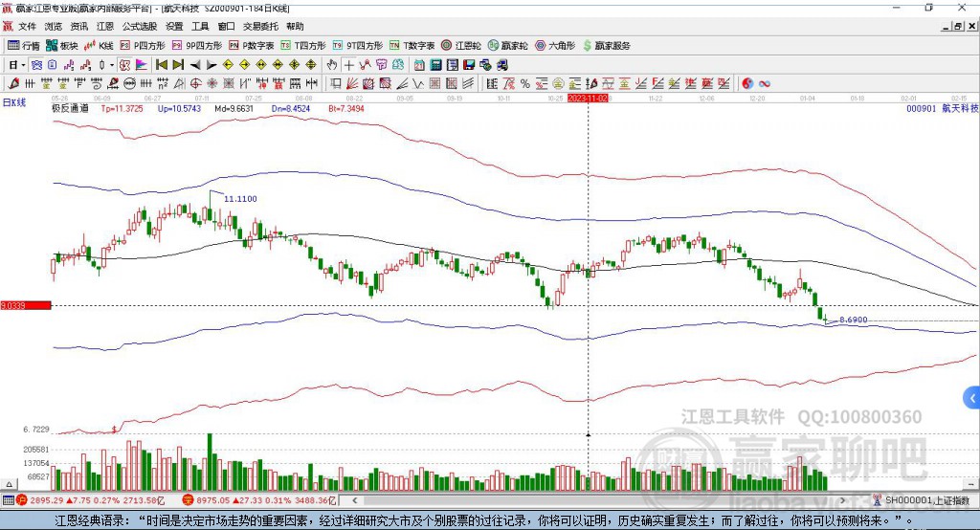Expand panel with the up-triangle button at bottom left

[x=9, y=484]
